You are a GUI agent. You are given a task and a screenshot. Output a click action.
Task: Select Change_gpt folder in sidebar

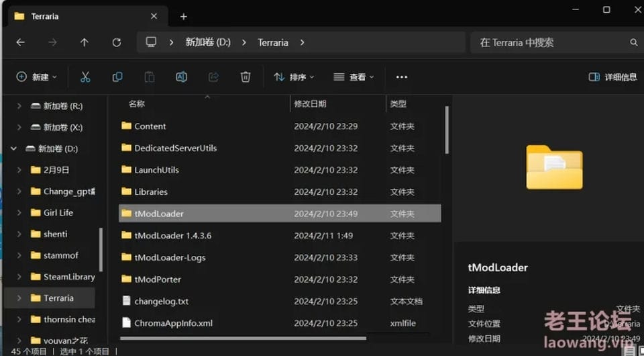coord(63,191)
